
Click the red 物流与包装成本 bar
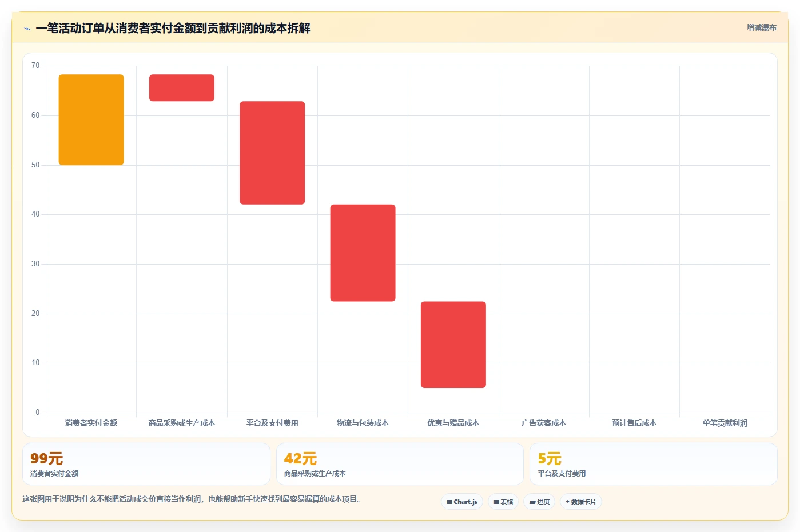(x=363, y=253)
